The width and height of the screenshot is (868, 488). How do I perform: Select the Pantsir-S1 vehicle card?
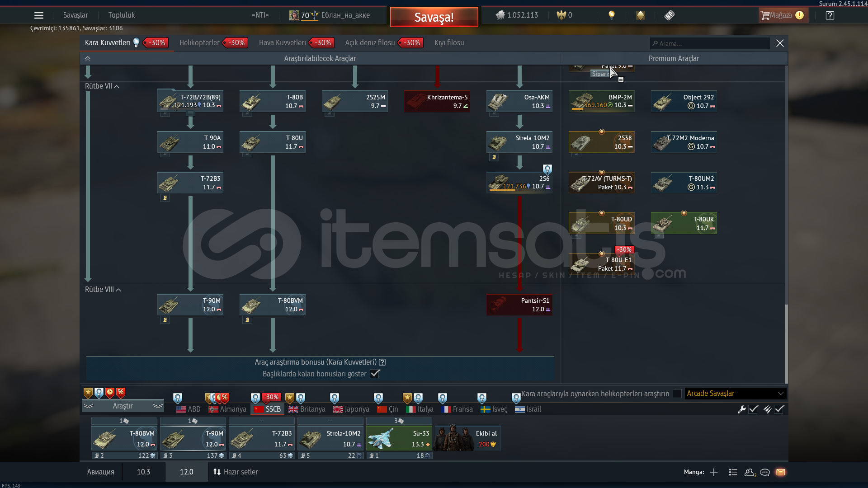pos(519,305)
